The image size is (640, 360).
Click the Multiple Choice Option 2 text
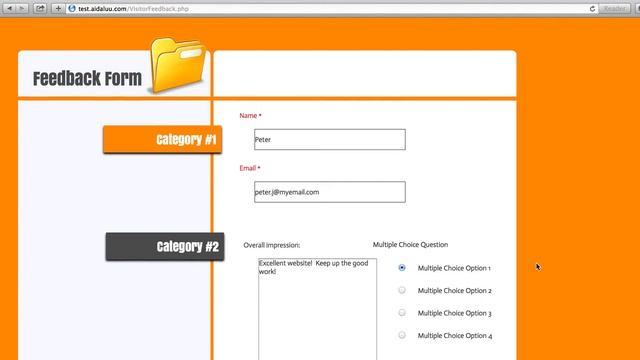tap(454, 291)
